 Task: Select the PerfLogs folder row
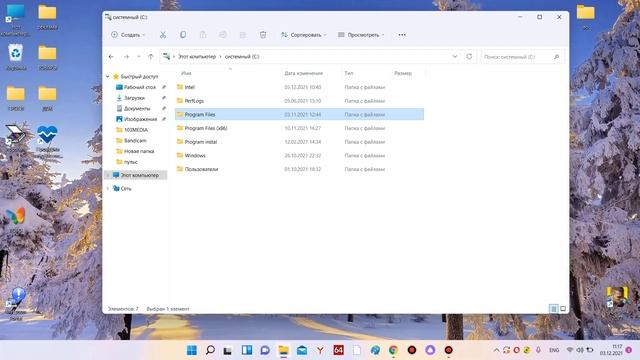[x=299, y=101]
